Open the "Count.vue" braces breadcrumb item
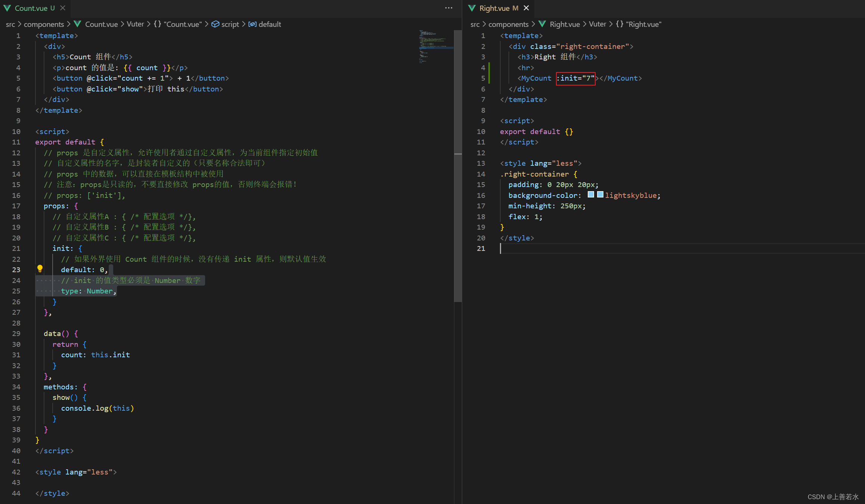 [178, 24]
